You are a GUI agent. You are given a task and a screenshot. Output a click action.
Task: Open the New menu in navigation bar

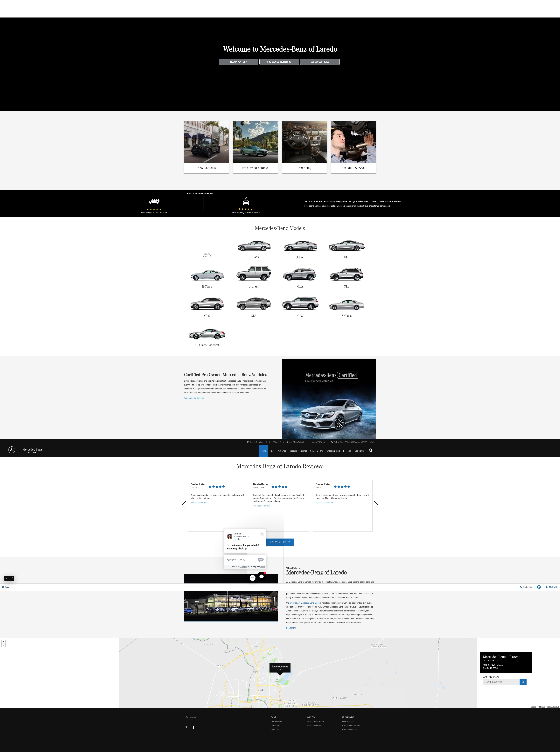[271, 451]
